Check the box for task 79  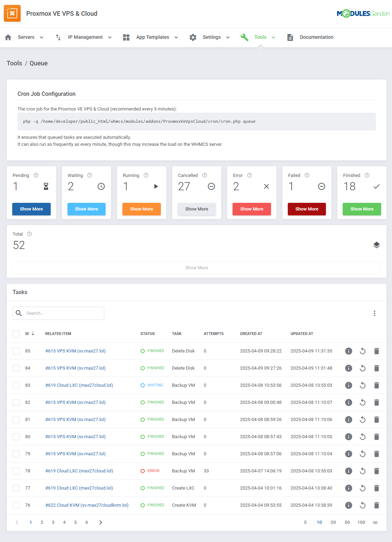click(x=16, y=454)
